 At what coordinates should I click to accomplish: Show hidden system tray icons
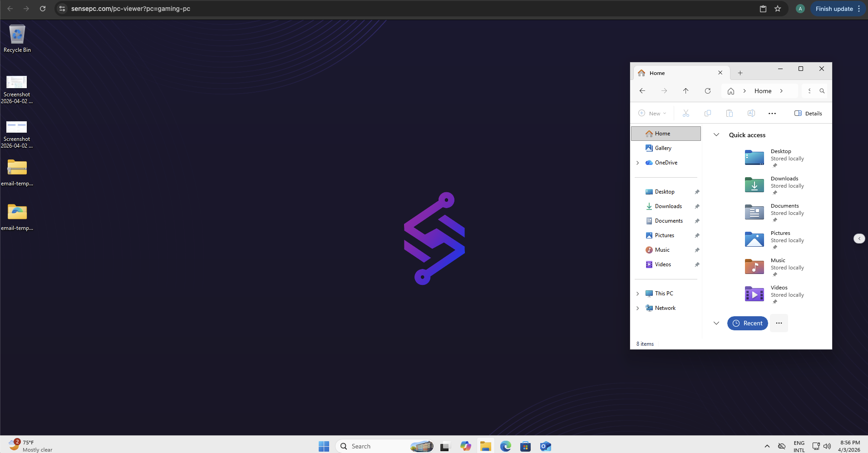(767, 446)
